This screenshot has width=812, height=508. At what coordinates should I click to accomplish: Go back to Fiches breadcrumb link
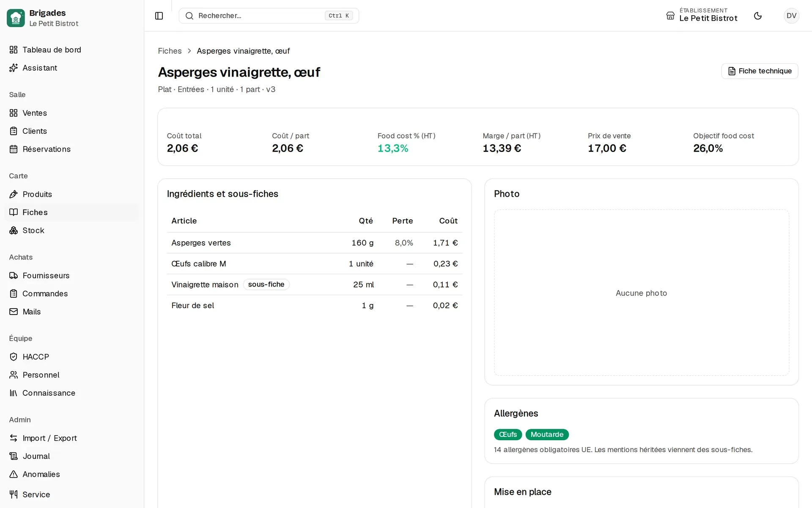coord(170,51)
